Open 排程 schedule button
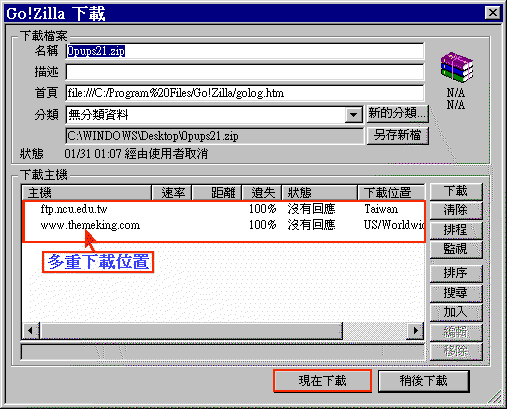The width and height of the screenshot is (507, 409). (456, 230)
